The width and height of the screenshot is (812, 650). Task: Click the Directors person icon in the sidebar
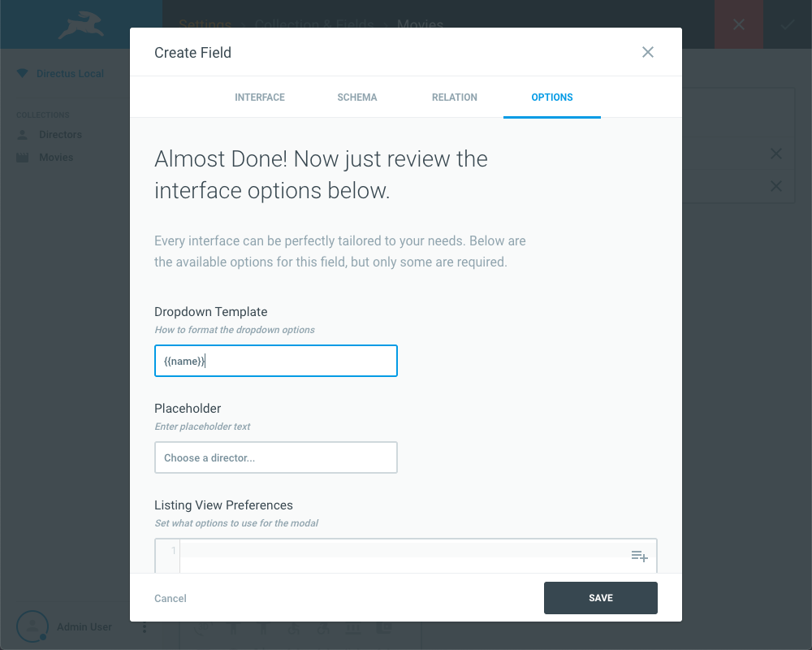tap(22, 135)
